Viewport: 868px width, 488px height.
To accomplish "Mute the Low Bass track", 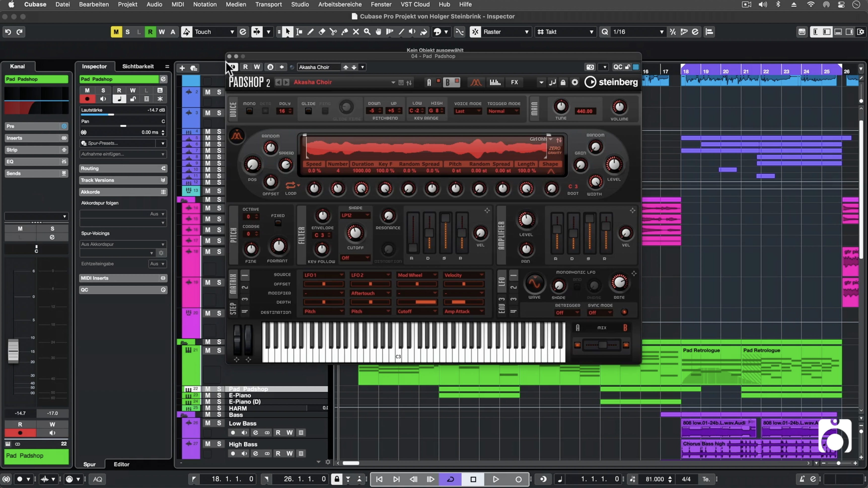I will 208,423.
